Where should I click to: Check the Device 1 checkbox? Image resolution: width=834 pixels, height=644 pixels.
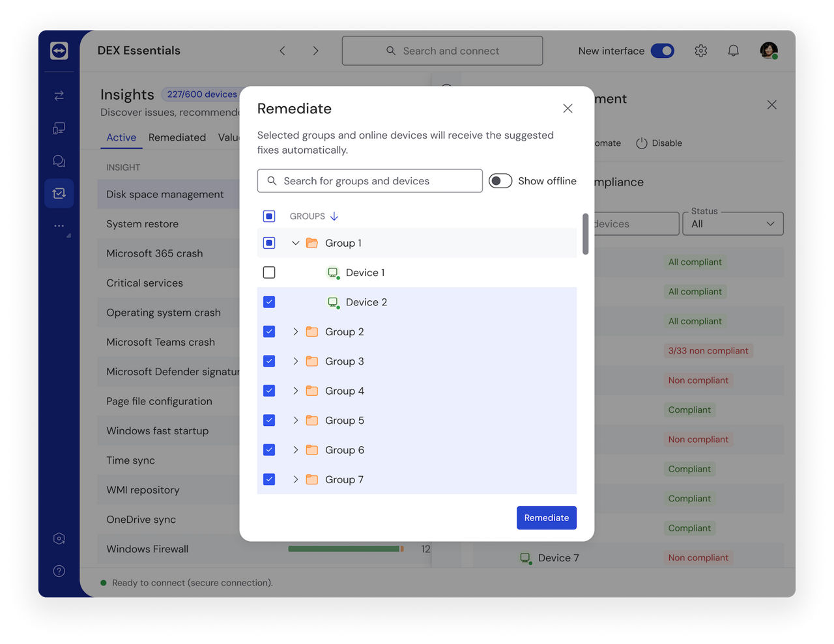(x=269, y=272)
